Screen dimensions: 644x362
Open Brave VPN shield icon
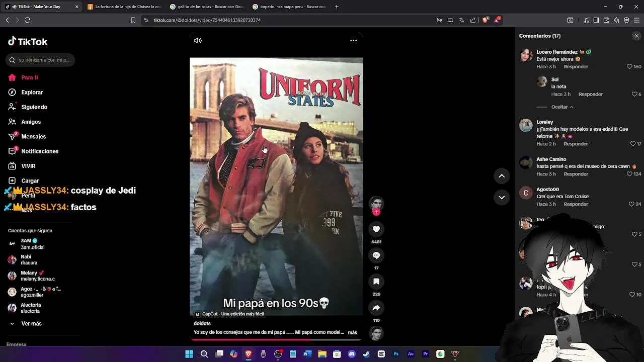point(626,20)
